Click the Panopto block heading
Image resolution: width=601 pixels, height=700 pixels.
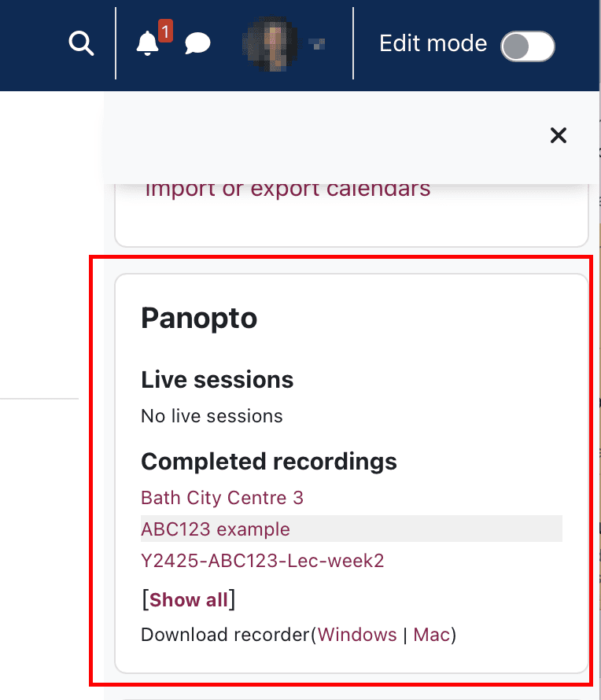pos(199,319)
